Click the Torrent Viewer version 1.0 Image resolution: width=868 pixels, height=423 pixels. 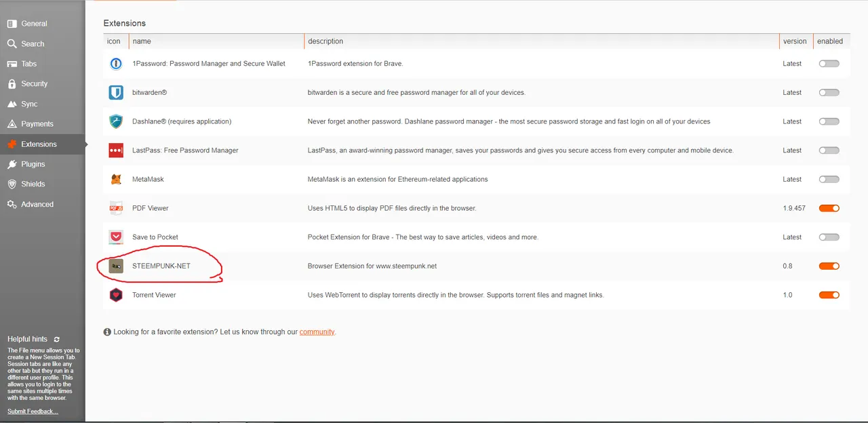click(787, 295)
